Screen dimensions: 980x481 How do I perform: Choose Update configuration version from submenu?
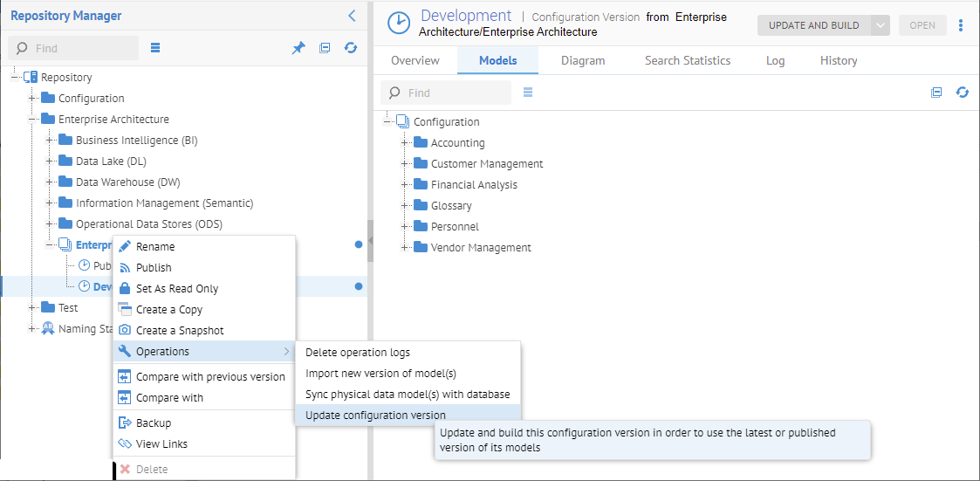click(375, 416)
